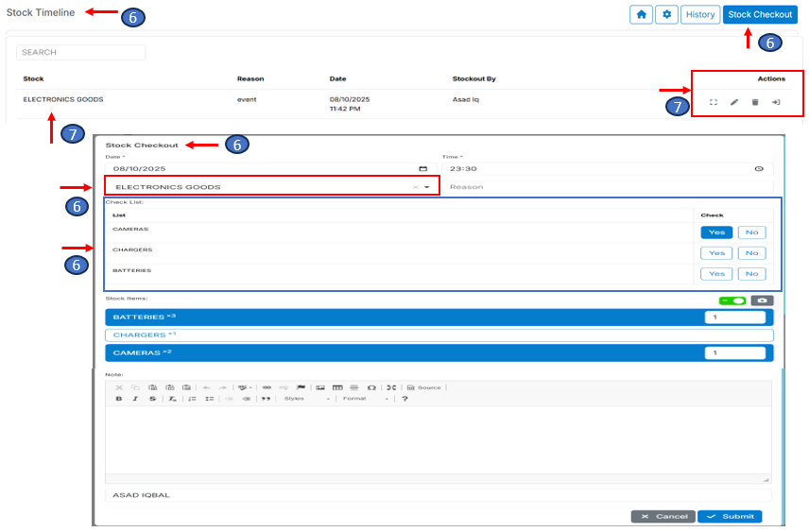This screenshot has height=532, width=809.
Task: Click the home icon button
Action: [642, 15]
